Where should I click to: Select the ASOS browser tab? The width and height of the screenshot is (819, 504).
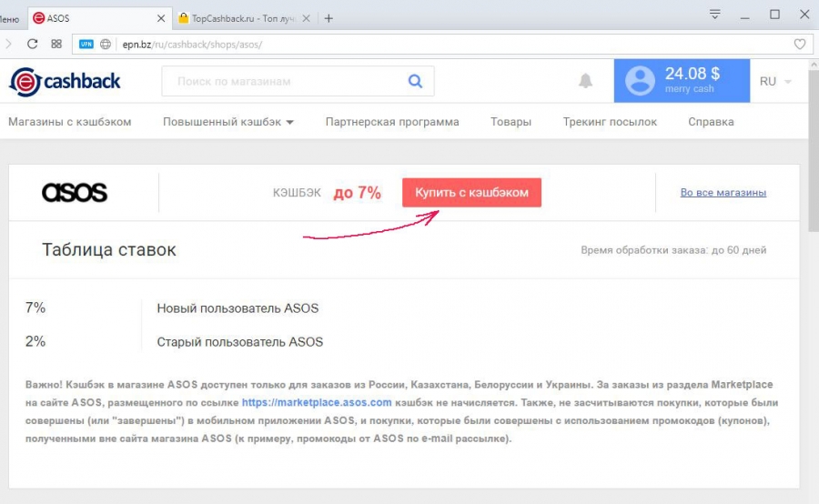click(99, 19)
